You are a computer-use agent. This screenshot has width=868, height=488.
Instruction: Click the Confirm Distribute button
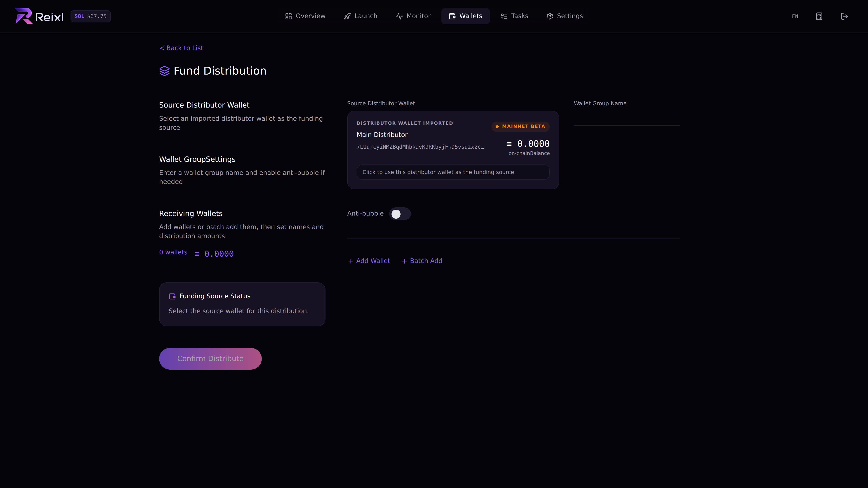210,359
